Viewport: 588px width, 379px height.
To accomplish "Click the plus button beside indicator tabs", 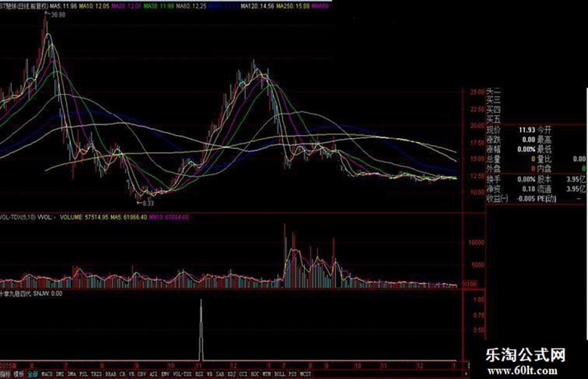I will (x=466, y=374).
